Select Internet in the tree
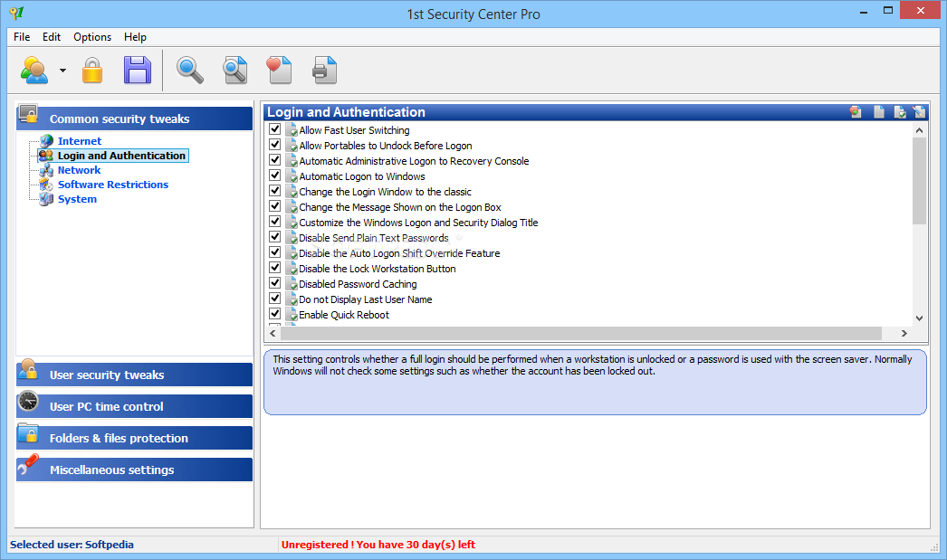Viewport: 947px width, 560px height. coord(80,141)
